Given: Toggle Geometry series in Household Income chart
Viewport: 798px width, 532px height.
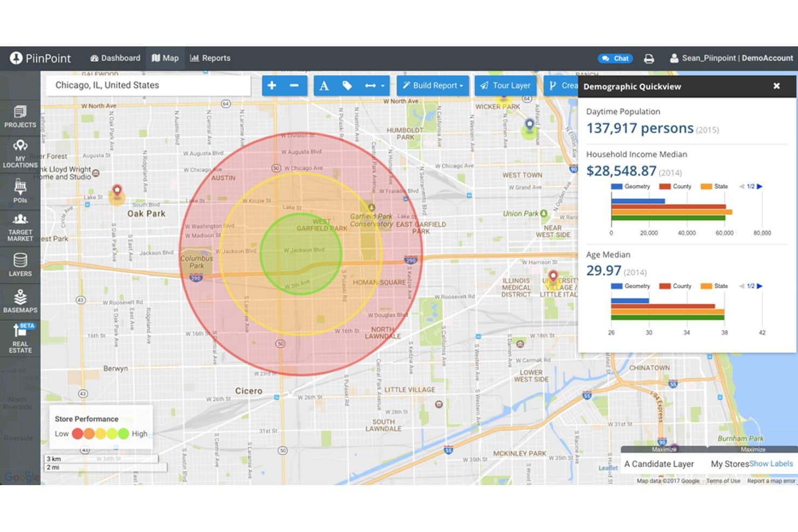Looking at the screenshot, I should pos(630,186).
